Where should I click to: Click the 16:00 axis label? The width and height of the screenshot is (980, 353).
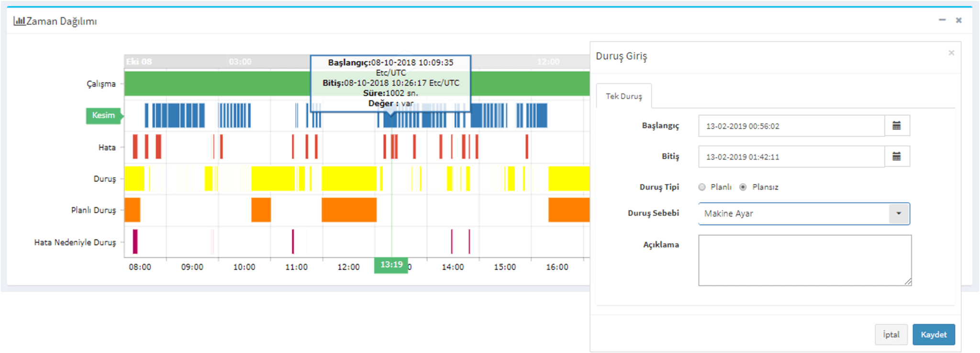(x=557, y=267)
